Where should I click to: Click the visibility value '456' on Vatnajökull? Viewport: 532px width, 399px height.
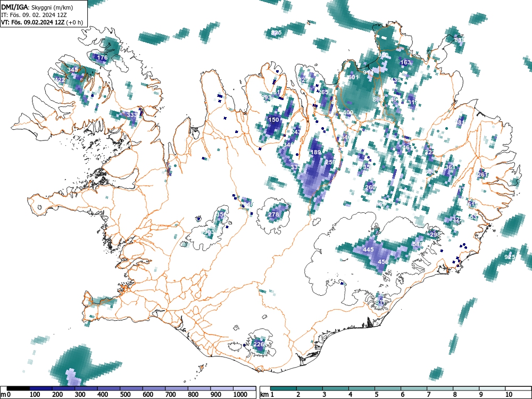[x=383, y=262]
